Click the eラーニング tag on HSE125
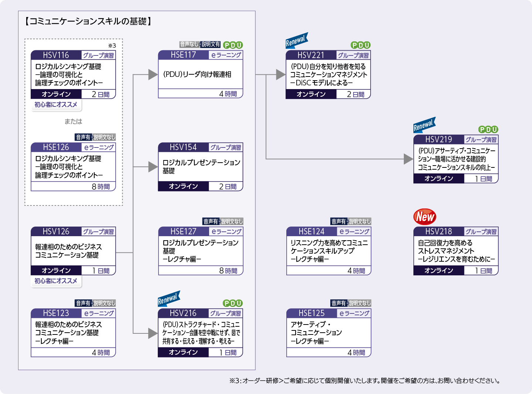 tap(354, 313)
